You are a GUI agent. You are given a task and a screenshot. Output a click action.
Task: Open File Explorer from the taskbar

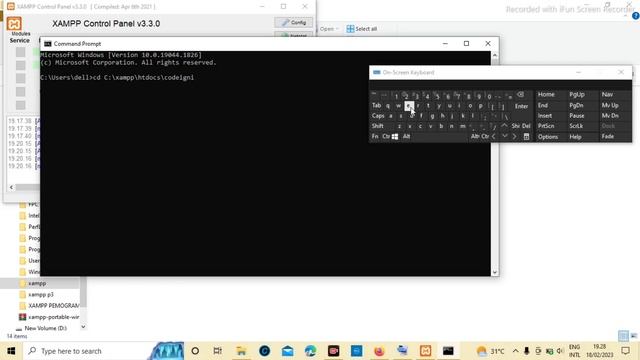point(241,351)
